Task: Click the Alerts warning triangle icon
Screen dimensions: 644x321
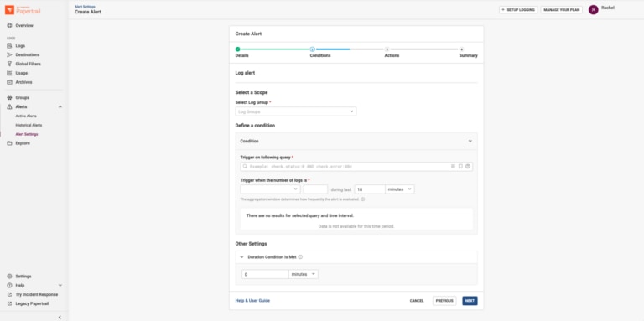Action: click(x=9, y=106)
